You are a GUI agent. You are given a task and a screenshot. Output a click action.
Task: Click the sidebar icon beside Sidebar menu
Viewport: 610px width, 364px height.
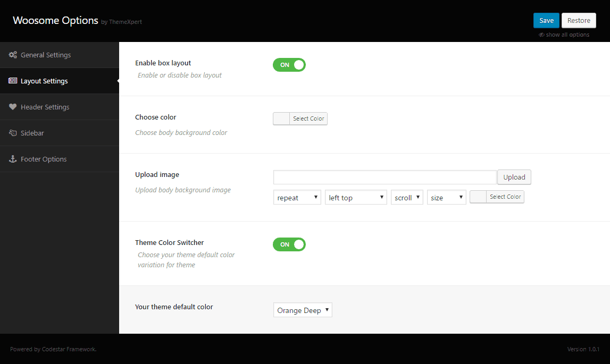click(12, 133)
